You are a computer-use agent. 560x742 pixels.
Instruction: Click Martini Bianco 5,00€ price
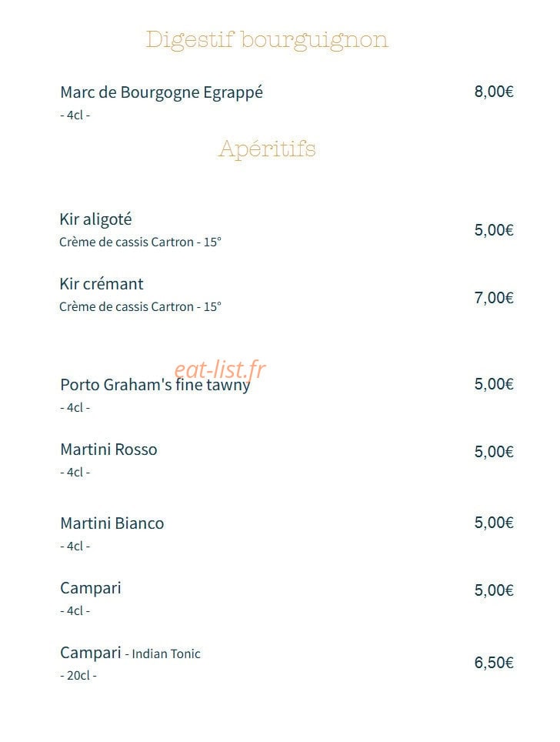(x=494, y=523)
